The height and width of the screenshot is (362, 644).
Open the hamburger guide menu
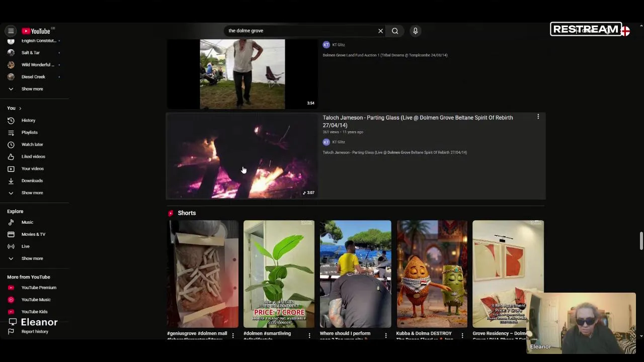click(x=11, y=31)
